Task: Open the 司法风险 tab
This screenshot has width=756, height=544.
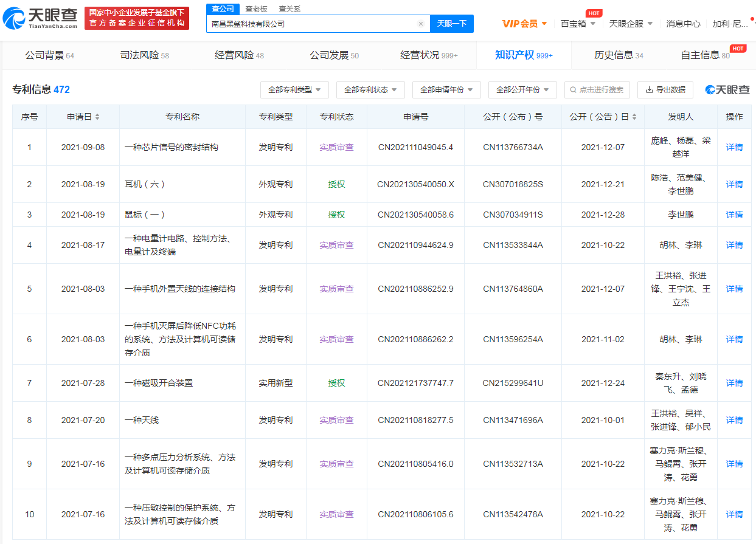Action: click(144, 55)
